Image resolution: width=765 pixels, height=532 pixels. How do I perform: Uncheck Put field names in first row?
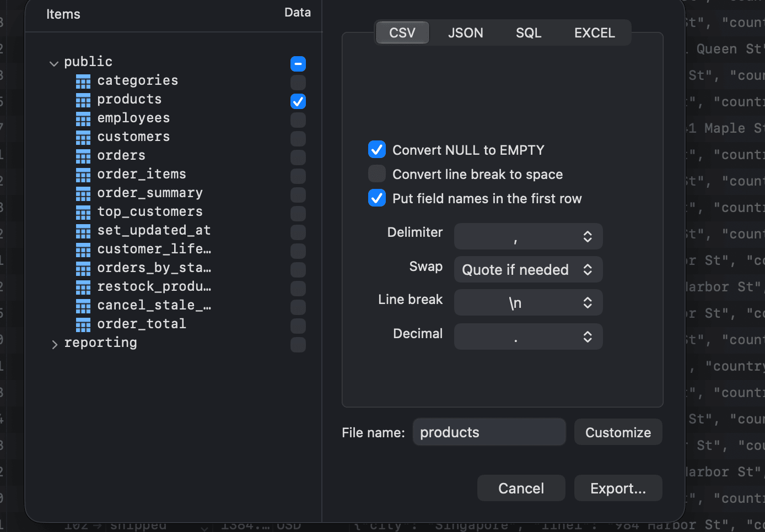[x=377, y=198]
